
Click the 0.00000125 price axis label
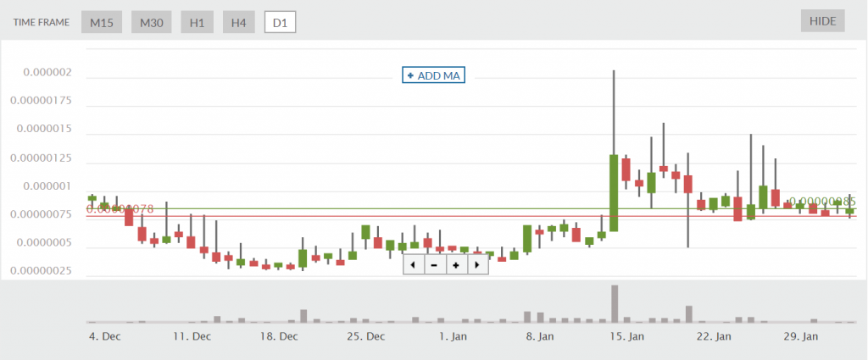coord(42,158)
